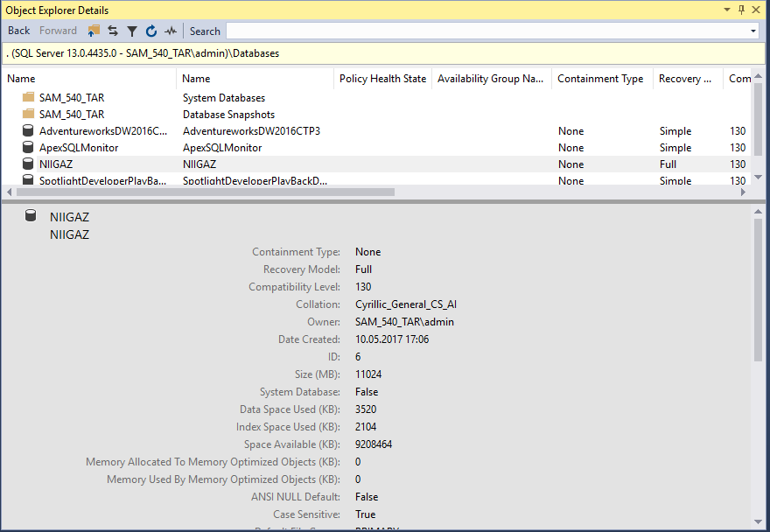Screen dimensions: 770x532
Task: Select AdventureworksDW2016C... database icon
Action: (x=29, y=130)
